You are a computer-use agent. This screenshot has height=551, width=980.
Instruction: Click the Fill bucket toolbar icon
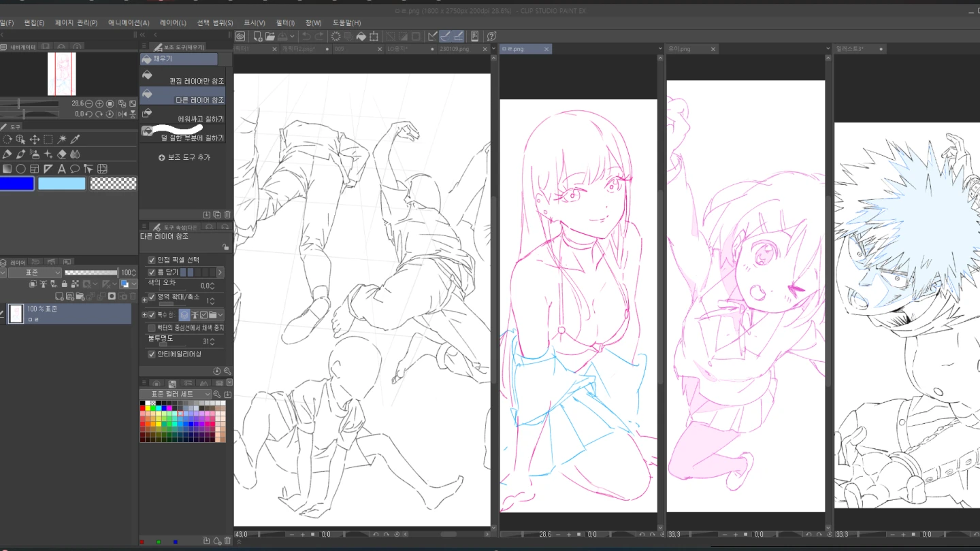coord(361,36)
